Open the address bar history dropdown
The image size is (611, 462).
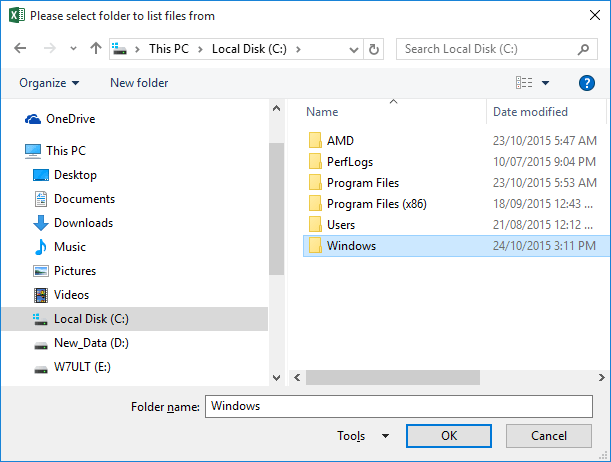coord(354,49)
